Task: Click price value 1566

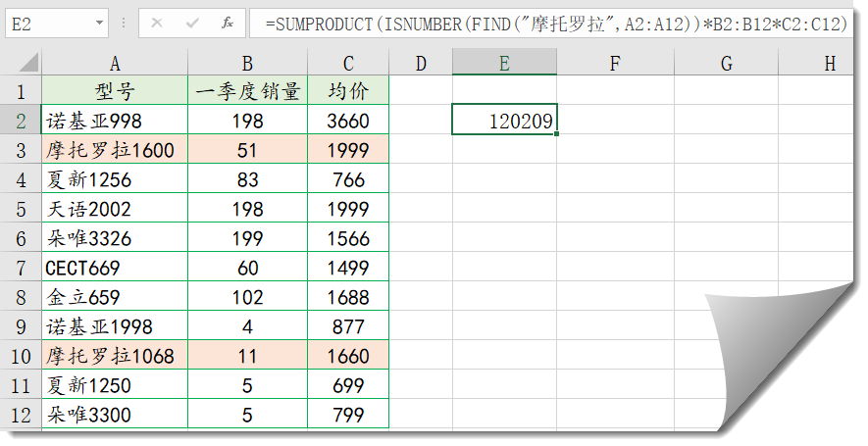Action: pos(348,237)
